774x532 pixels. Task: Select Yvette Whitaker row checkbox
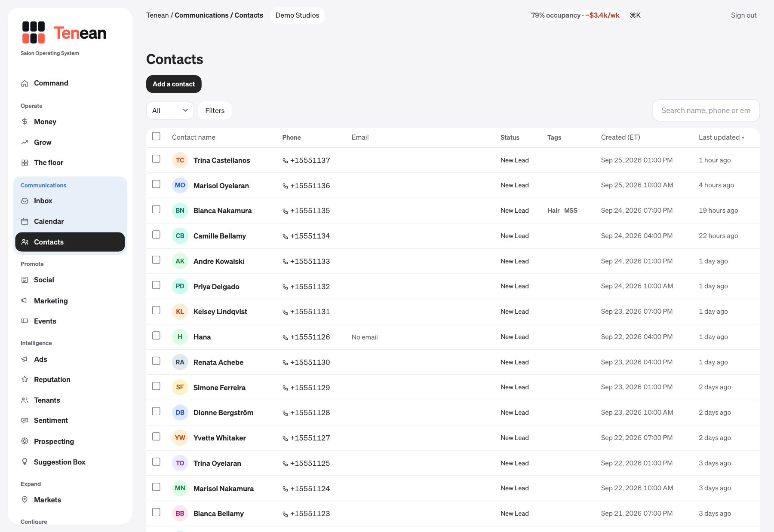[156, 437]
